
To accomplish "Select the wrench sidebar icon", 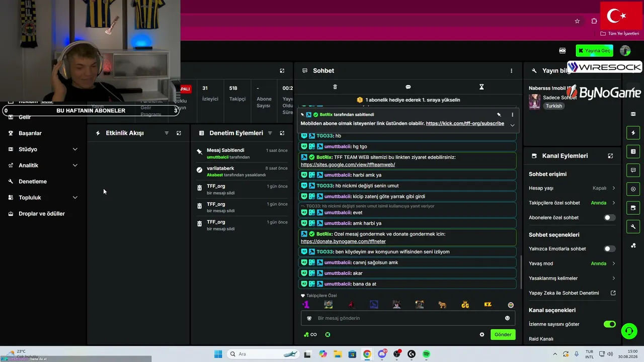I will coord(633,226).
